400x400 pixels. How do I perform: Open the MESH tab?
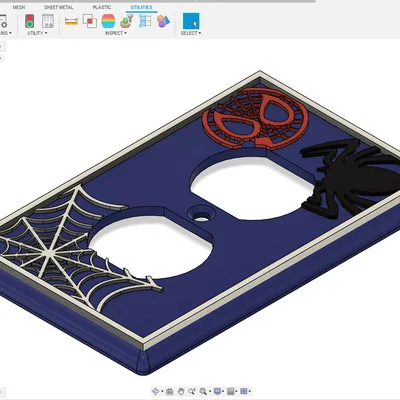(19, 7)
